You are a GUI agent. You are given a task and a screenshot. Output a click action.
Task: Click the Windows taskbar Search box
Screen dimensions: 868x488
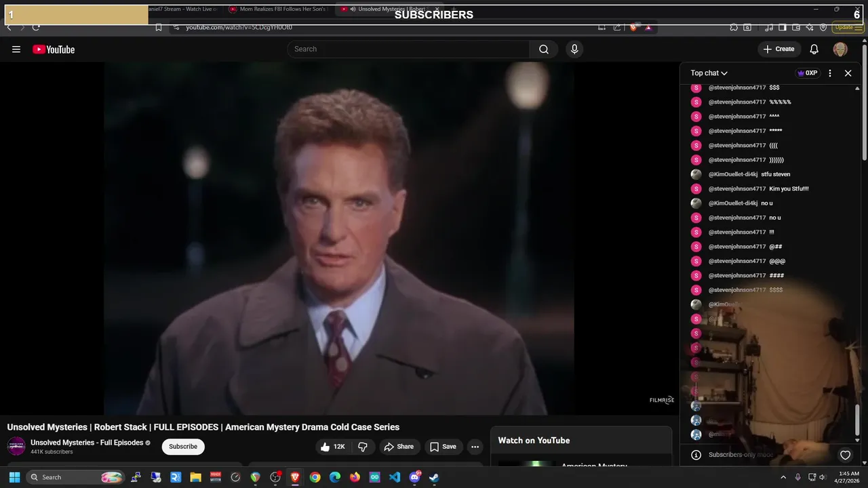tap(77, 477)
